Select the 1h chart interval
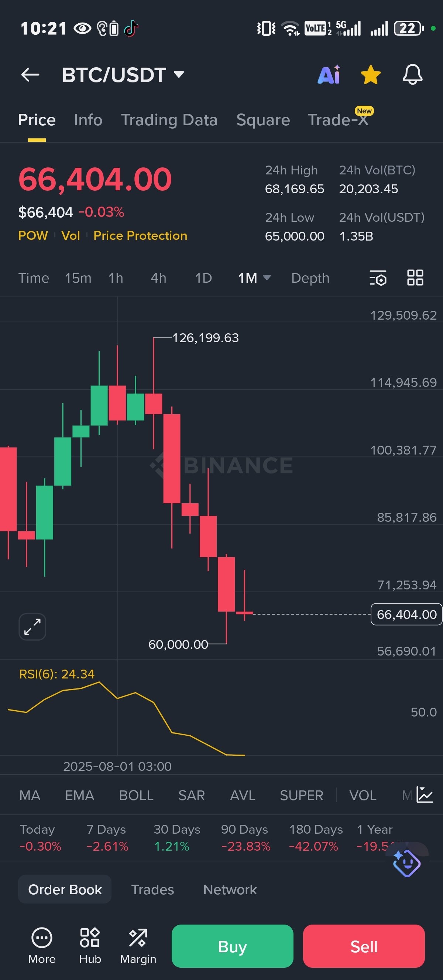The height and width of the screenshot is (980, 443). tap(116, 278)
